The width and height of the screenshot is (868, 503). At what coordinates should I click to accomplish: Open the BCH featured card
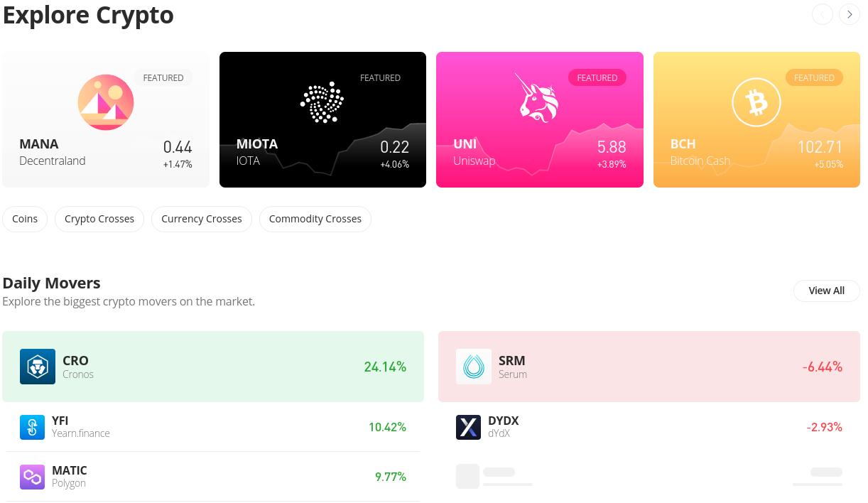coord(756,119)
